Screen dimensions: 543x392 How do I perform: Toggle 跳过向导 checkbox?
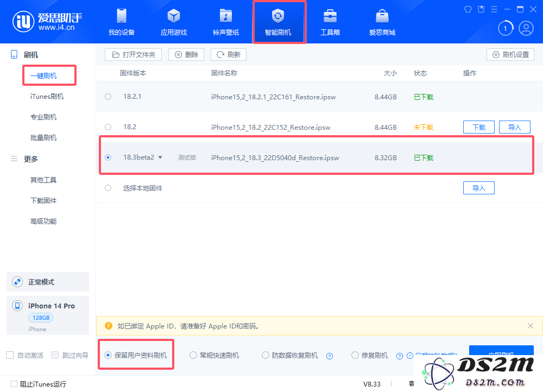tap(55, 355)
